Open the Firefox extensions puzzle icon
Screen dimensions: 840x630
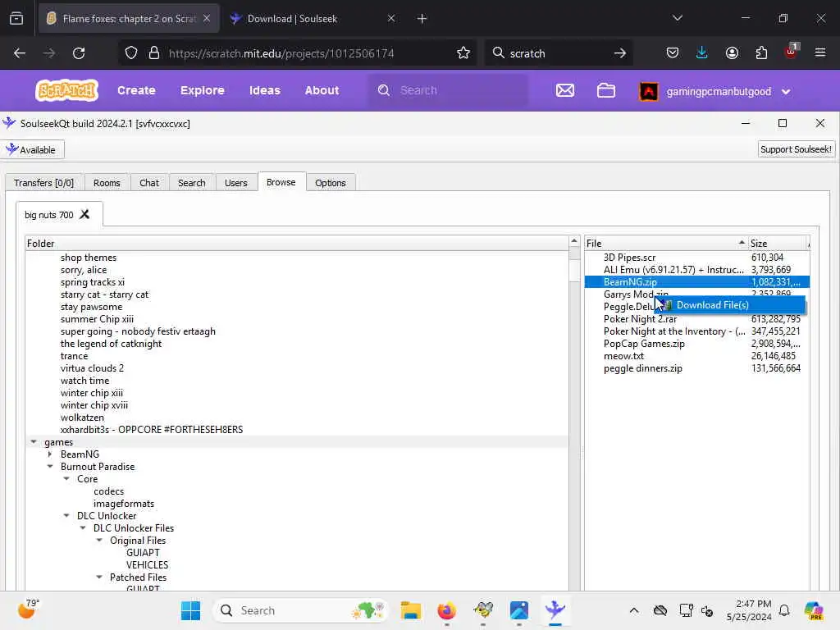coord(761,52)
